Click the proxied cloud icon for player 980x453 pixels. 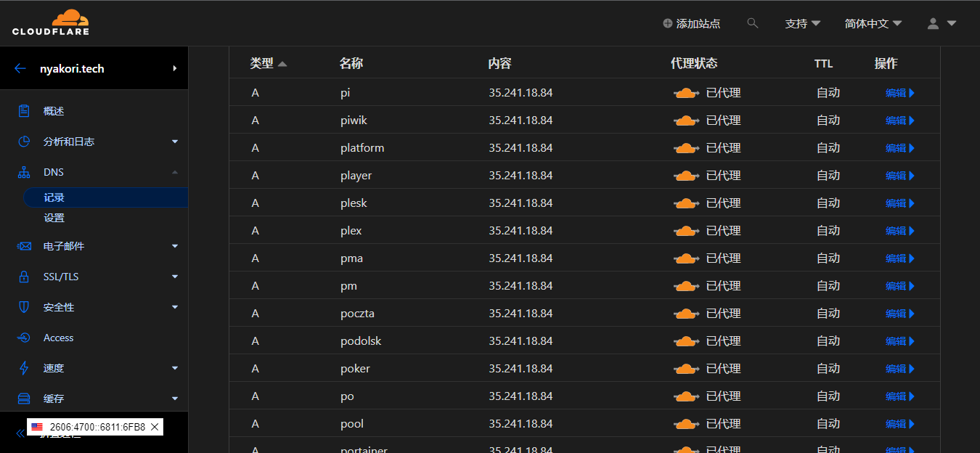coord(687,176)
